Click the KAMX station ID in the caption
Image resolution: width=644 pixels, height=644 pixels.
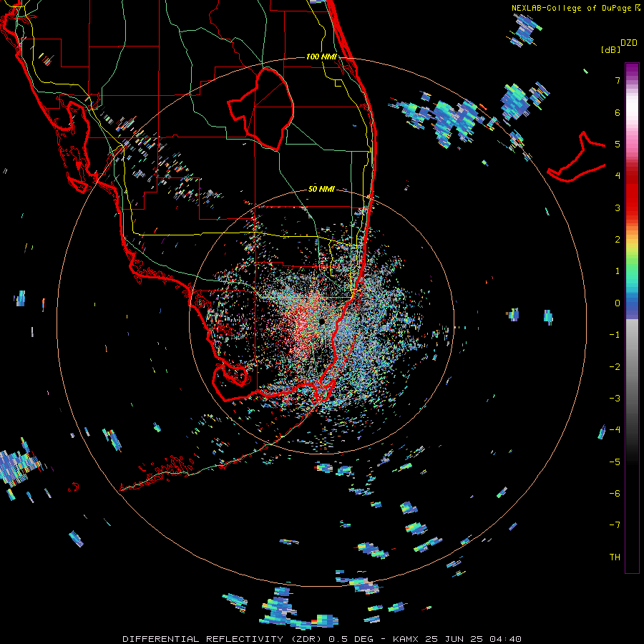click(406, 639)
